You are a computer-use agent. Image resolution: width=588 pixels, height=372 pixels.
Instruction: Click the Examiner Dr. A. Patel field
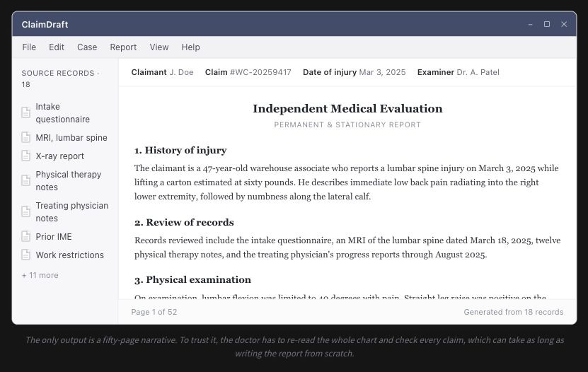pyautogui.click(x=459, y=72)
